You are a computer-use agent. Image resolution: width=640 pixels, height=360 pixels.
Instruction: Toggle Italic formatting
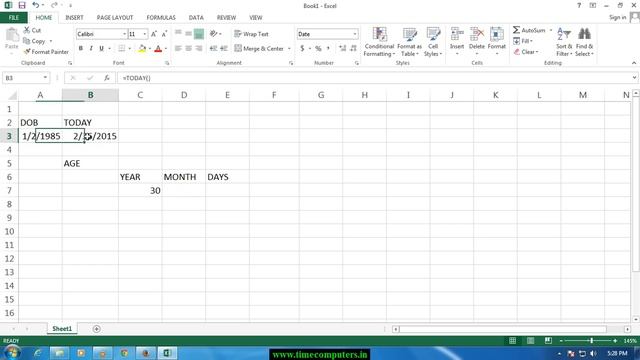coord(91,48)
